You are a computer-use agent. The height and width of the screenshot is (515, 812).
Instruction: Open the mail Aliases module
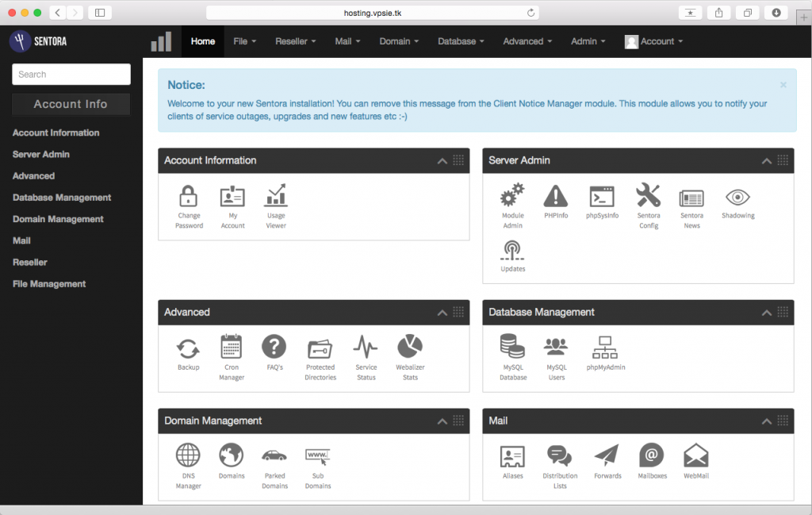click(x=513, y=463)
